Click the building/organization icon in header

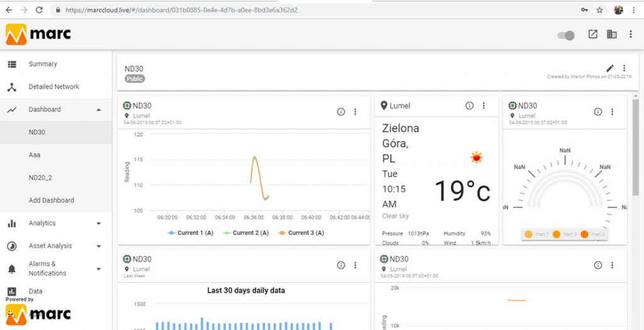pyautogui.click(x=611, y=34)
